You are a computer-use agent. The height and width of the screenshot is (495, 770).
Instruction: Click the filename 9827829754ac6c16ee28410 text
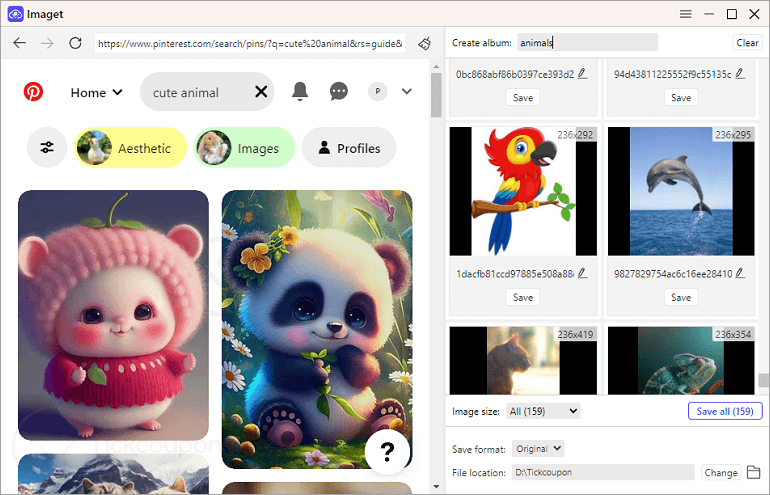(673, 274)
